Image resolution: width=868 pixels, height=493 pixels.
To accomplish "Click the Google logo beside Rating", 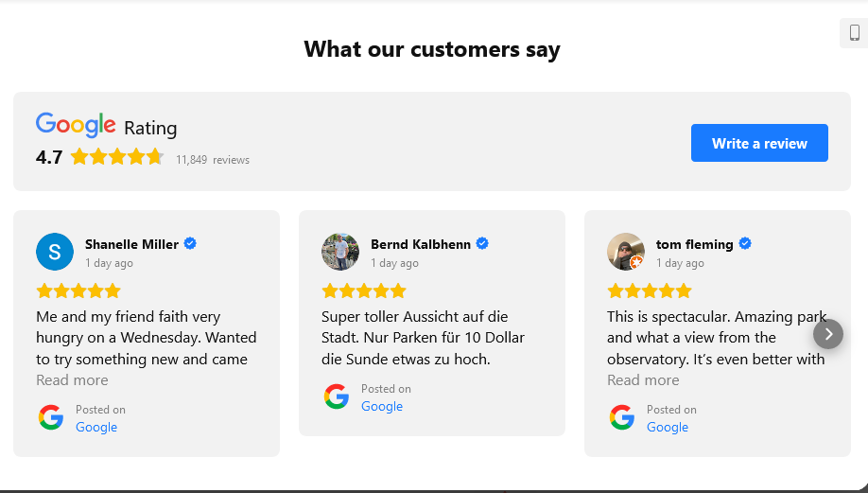I will (76, 126).
